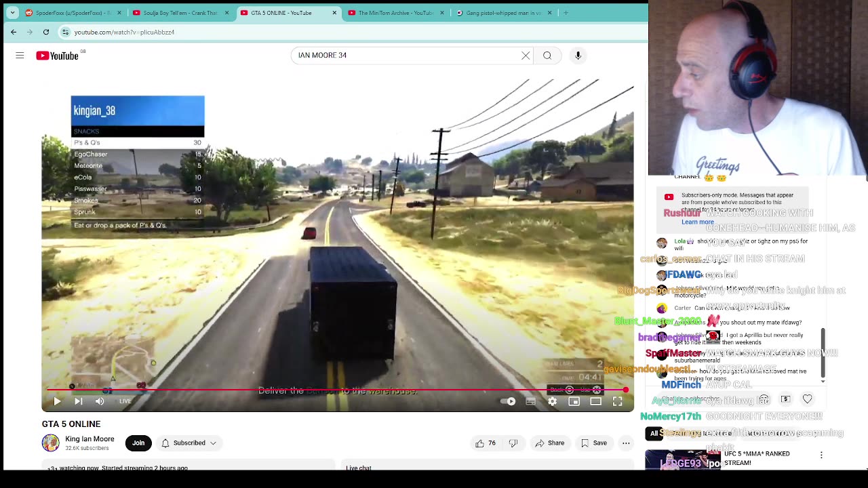Open a new browser tab
Viewport: 868px width, 488px height.
[566, 12]
